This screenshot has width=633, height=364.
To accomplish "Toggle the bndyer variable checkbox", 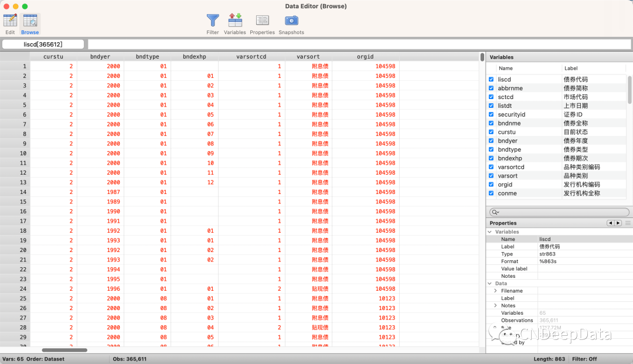I will click(491, 141).
